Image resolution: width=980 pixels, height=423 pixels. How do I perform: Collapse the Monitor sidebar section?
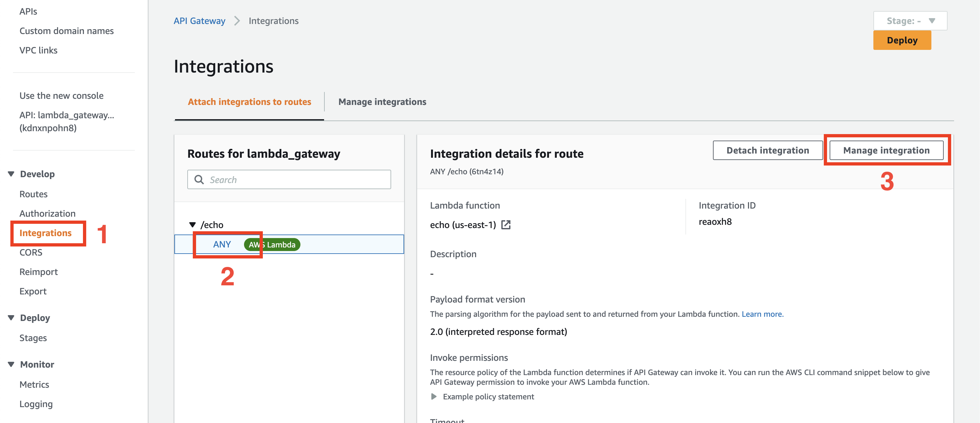pyautogui.click(x=11, y=364)
